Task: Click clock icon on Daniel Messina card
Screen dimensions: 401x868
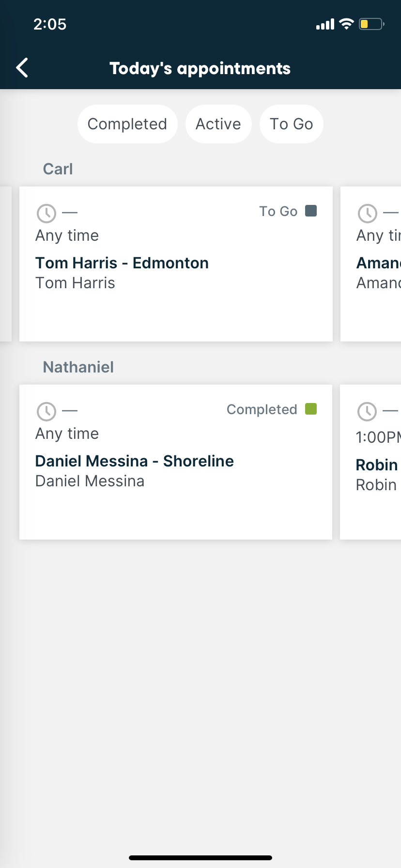Action: (46, 411)
